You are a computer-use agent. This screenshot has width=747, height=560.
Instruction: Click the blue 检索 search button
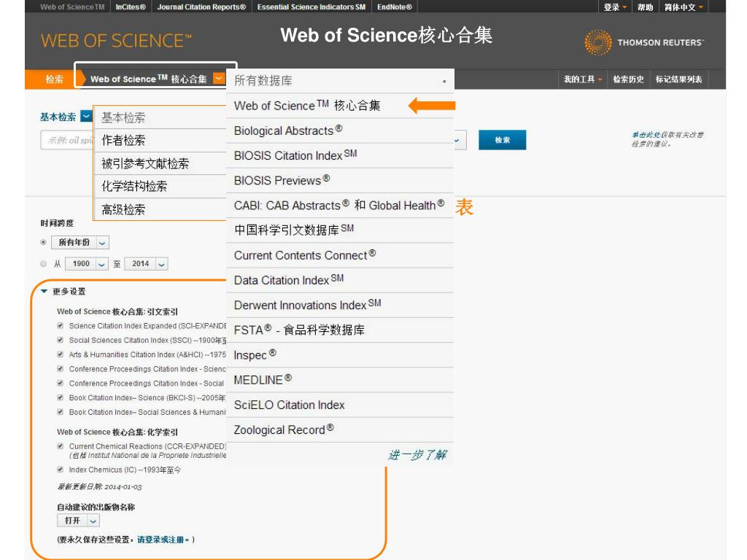tap(502, 140)
